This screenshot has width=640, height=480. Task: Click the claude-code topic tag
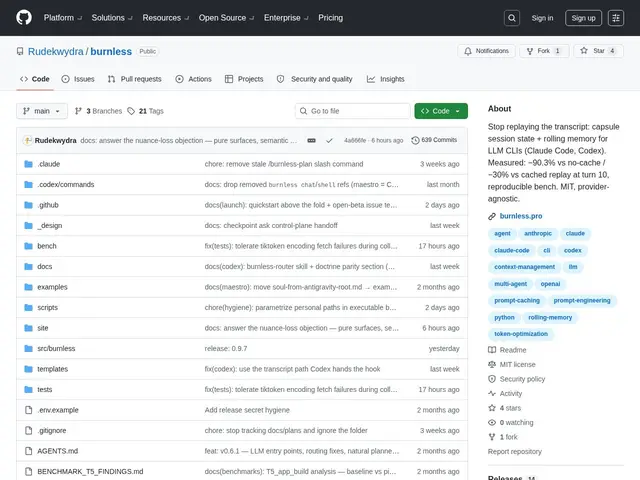click(x=511, y=251)
